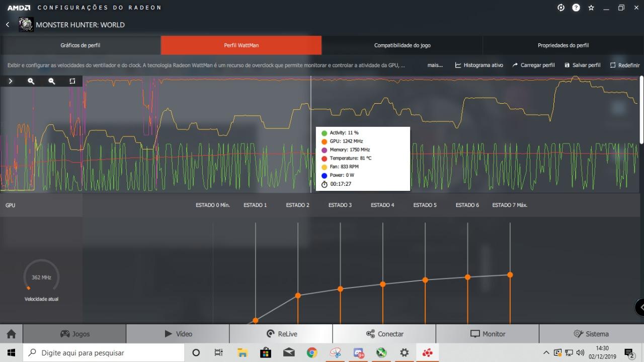Click the ESTADO 4 frequency slider point

click(x=383, y=284)
